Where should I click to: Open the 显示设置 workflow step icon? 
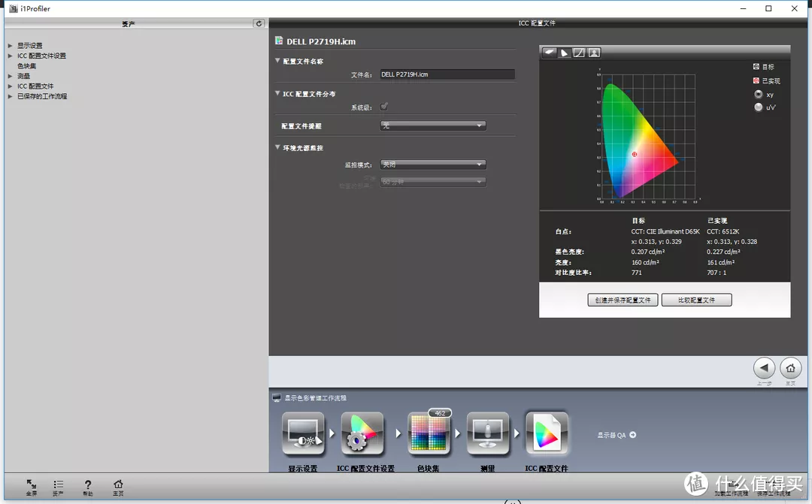click(x=304, y=433)
